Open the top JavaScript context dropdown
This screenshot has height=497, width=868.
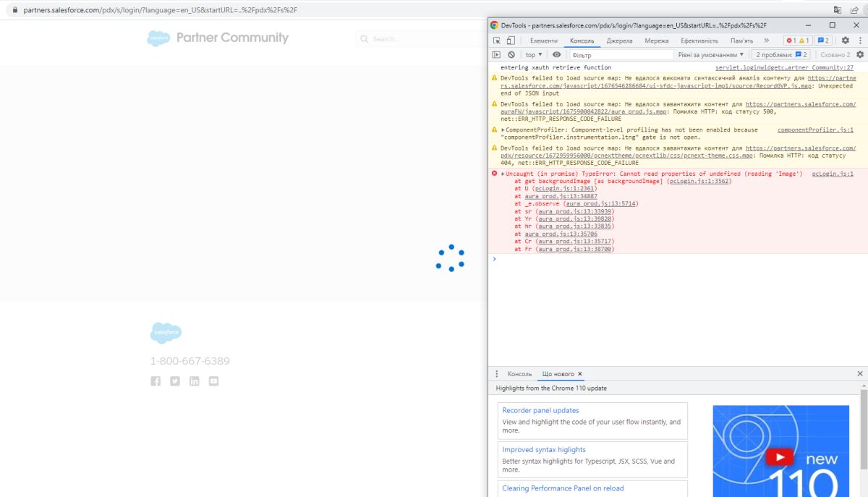click(534, 54)
